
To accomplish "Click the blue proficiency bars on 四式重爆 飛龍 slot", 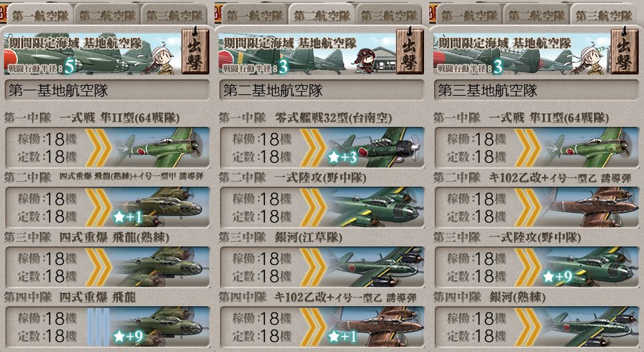I will pyautogui.click(x=98, y=327).
